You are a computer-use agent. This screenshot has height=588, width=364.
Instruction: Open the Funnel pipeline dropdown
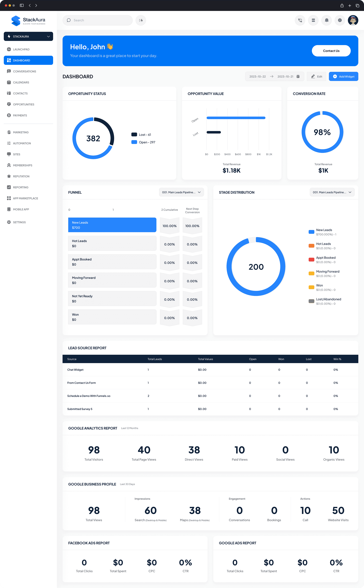click(x=181, y=192)
